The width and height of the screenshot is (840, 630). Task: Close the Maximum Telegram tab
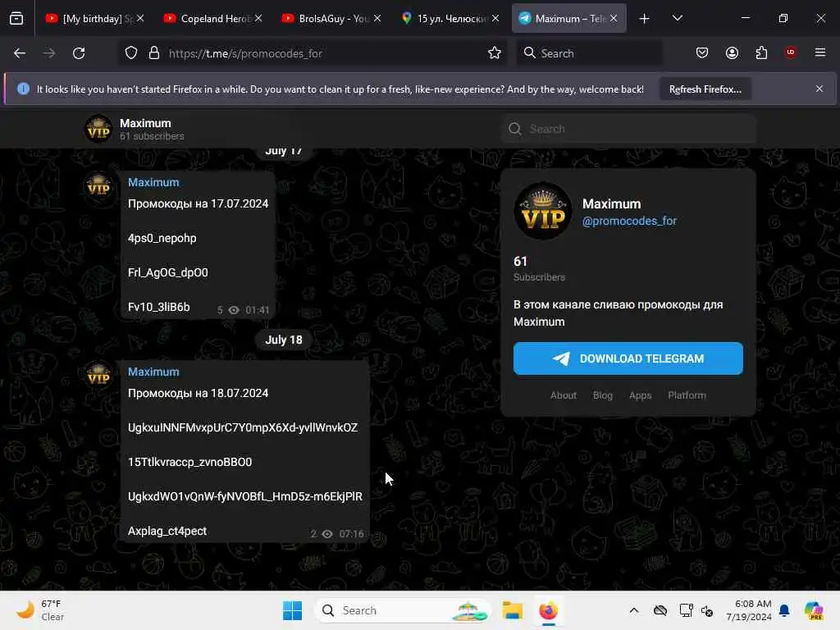[x=614, y=18]
